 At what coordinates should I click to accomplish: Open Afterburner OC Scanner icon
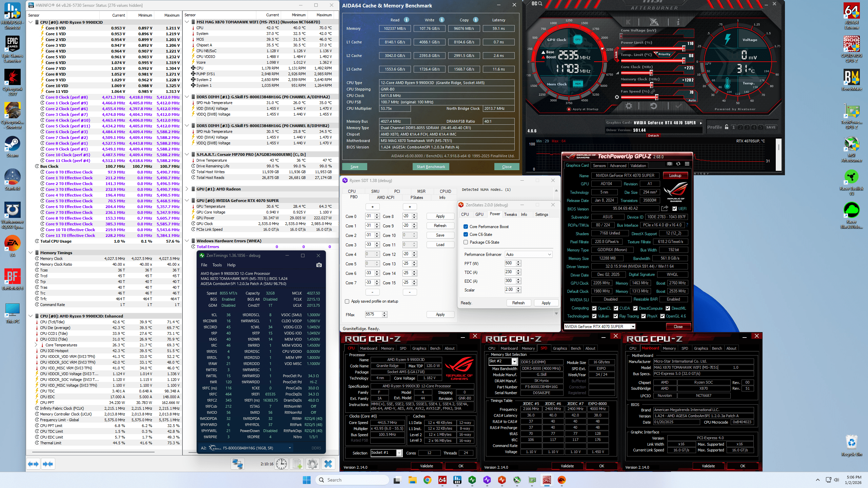coord(537,3)
